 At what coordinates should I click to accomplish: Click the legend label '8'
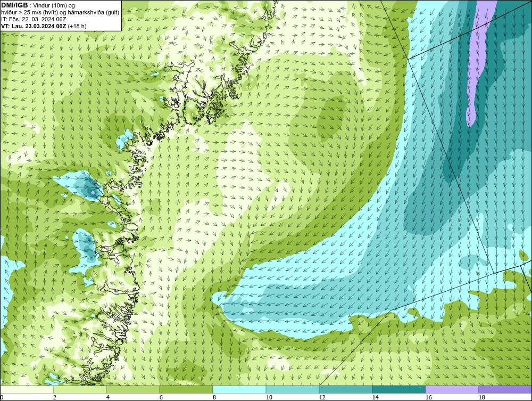click(214, 397)
